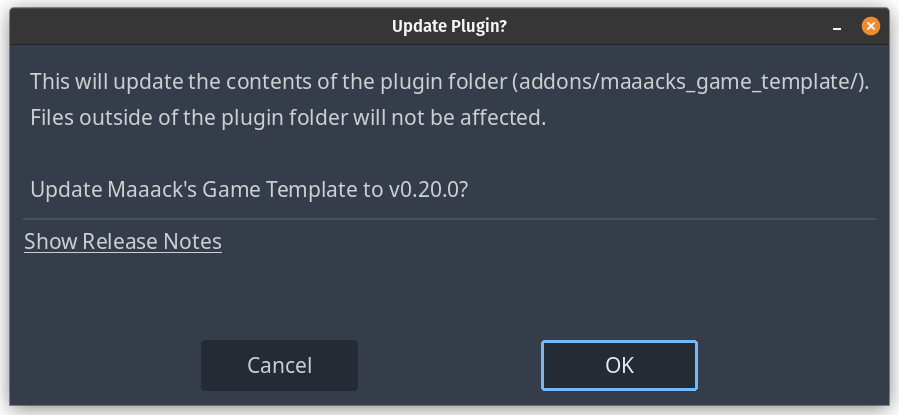Click the blank title bar area left of the title
The image size is (899, 415).
tap(201, 26)
